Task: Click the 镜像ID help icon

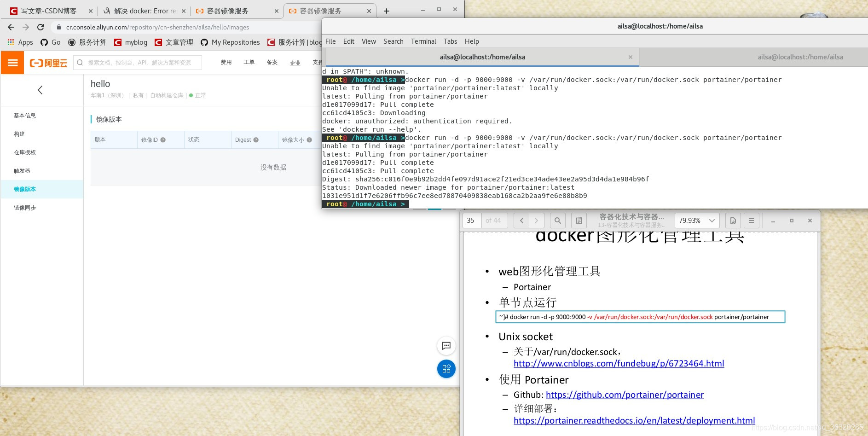Action: pos(163,140)
